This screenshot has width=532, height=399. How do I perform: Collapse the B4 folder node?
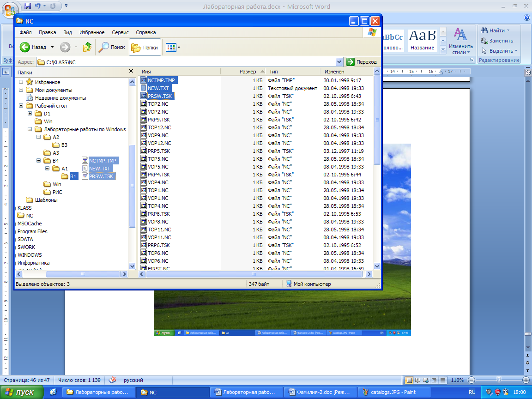[39, 161]
